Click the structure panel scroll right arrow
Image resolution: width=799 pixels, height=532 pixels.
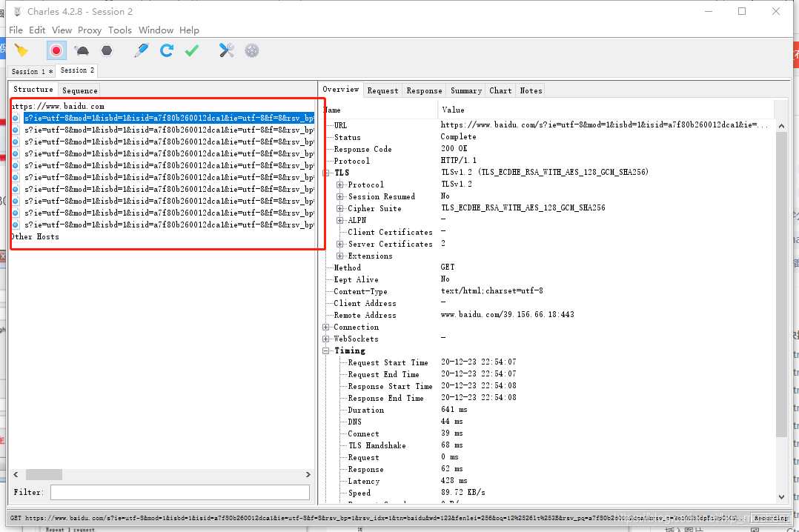coord(308,474)
